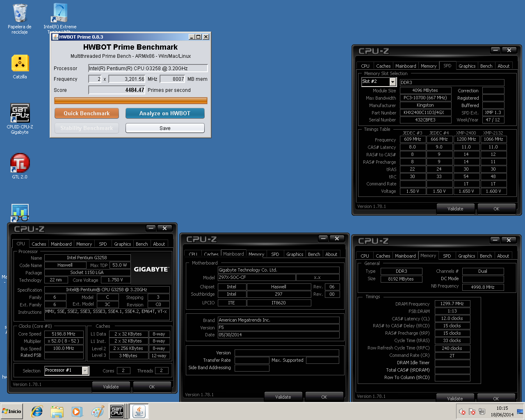Switch to Bench tab in the CPU window

pyautogui.click(x=142, y=244)
